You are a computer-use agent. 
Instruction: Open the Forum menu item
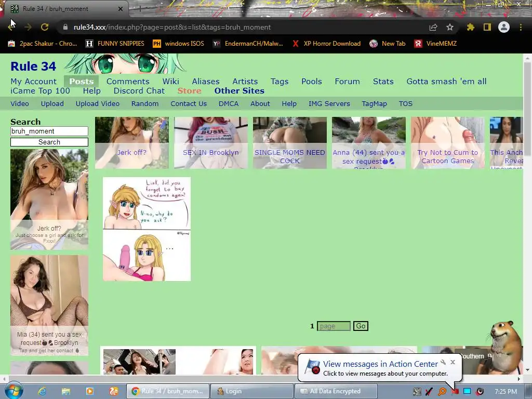click(x=348, y=82)
